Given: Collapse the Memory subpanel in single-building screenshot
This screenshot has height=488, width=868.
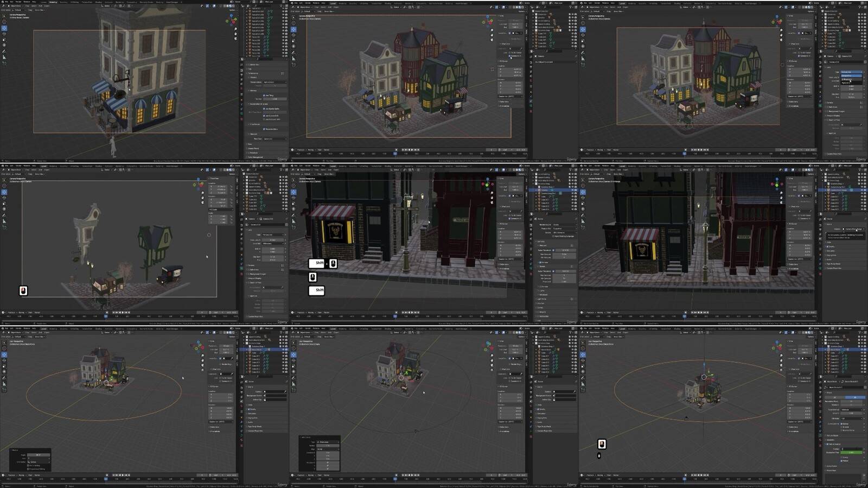Looking at the screenshot, I should tap(253, 91).
